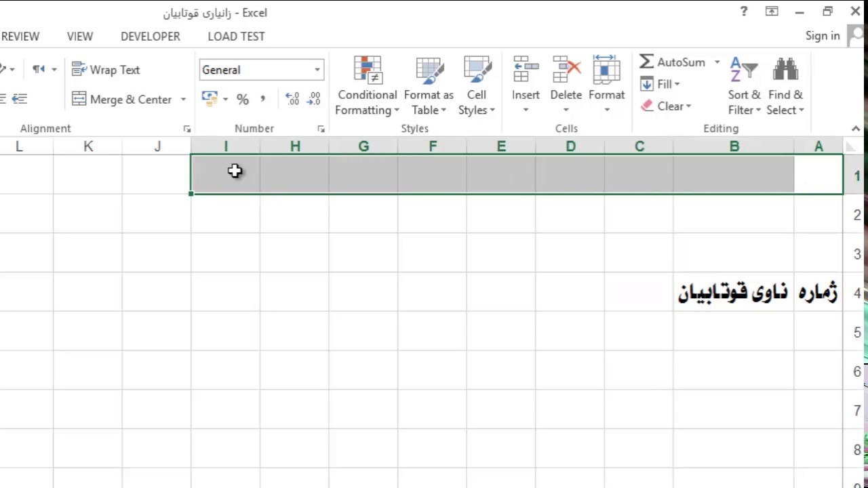Image resolution: width=868 pixels, height=488 pixels.
Task: Expand the Delete cells dropdown arrow
Action: pyautogui.click(x=566, y=110)
